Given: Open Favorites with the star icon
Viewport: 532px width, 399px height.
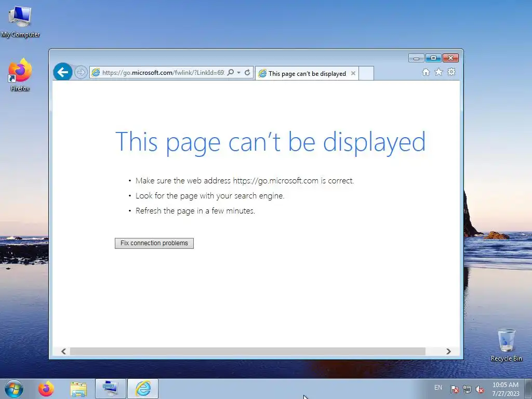Looking at the screenshot, I should tap(438, 72).
